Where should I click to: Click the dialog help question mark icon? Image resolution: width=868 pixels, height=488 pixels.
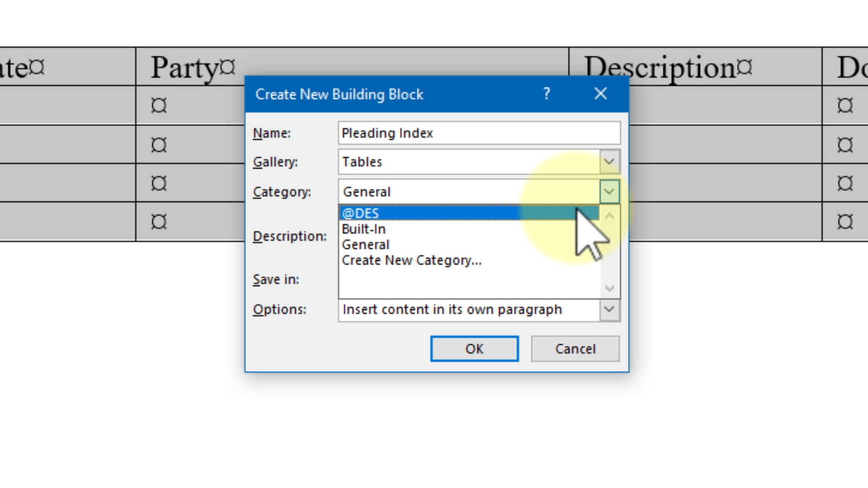[x=547, y=94]
